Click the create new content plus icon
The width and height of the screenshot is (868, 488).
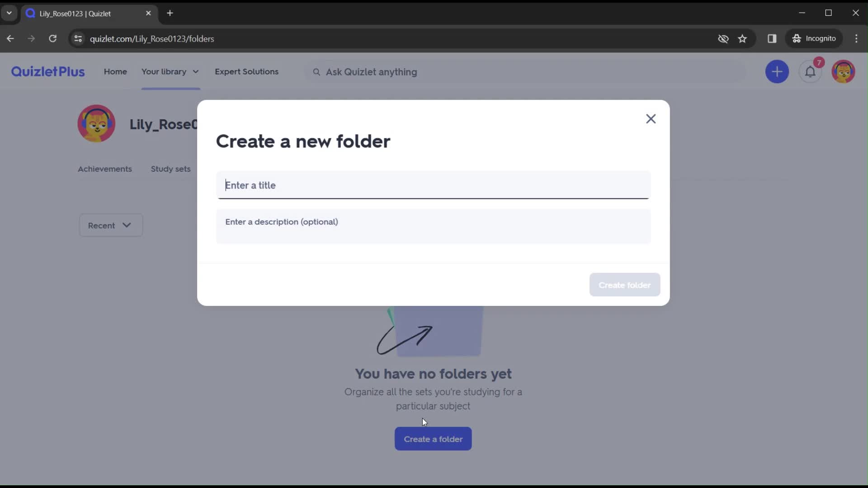(778, 71)
